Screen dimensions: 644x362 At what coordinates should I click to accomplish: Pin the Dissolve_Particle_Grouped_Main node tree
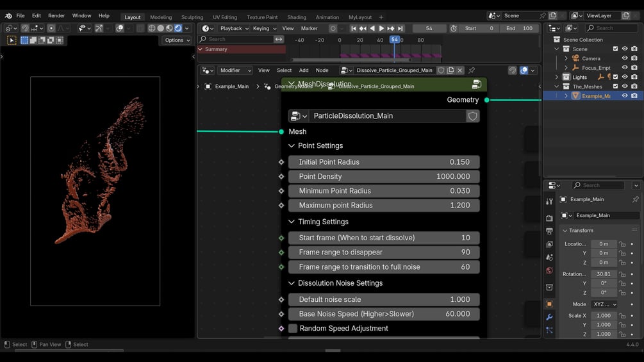click(x=472, y=70)
